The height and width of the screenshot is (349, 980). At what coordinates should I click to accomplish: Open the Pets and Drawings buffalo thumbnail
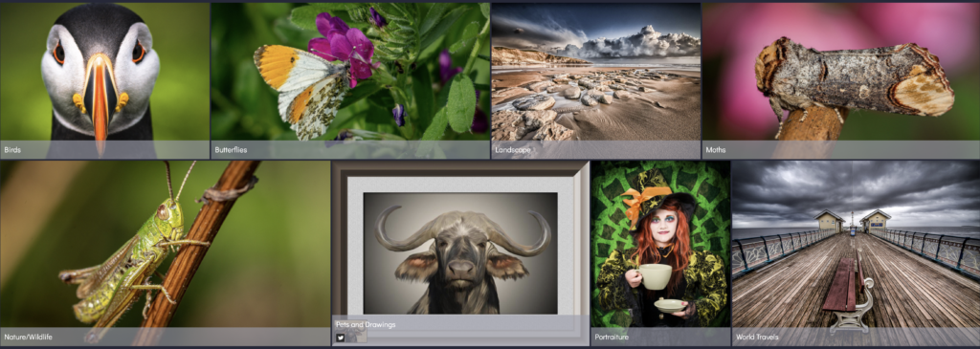460,252
